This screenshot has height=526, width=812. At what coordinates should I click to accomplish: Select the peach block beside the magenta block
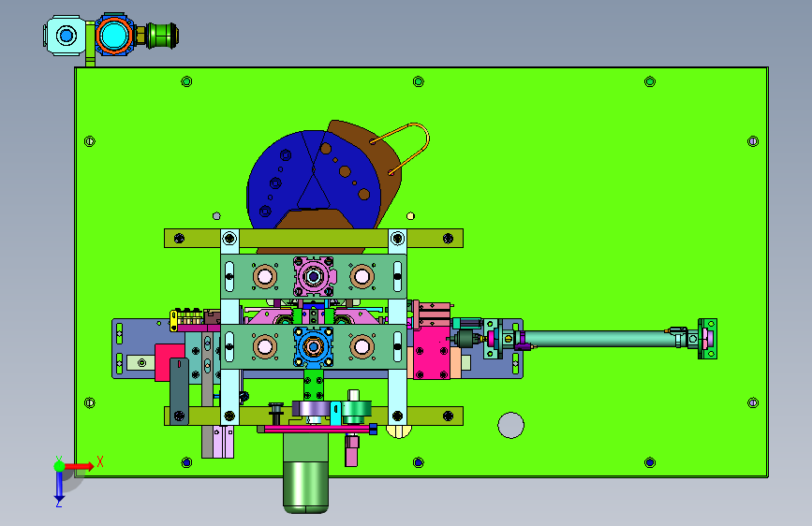click(456, 362)
